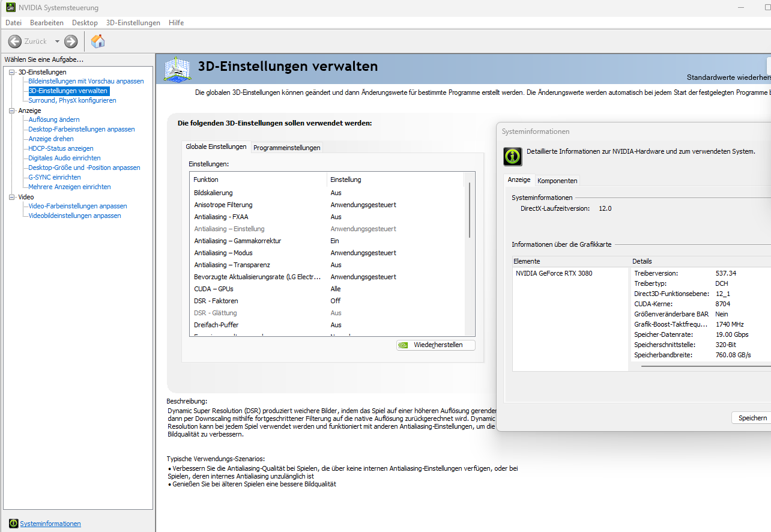
Task: Click the green info icon in Systeminformationen dialog
Action: [512, 156]
